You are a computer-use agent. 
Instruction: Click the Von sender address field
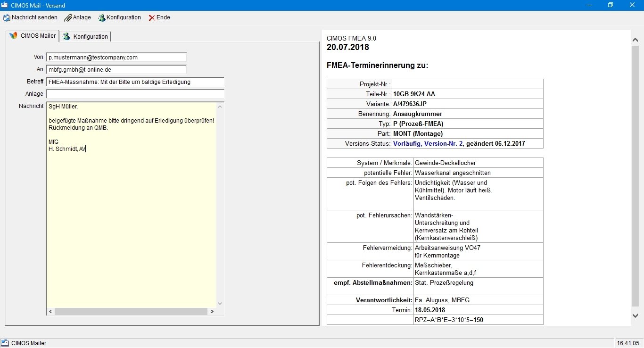pos(116,57)
